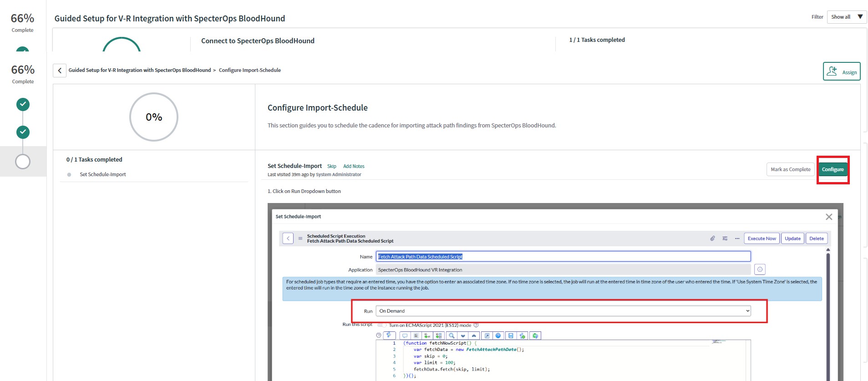Open the Run dropdown showing On Demand
The width and height of the screenshot is (868, 381).
pos(563,311)
